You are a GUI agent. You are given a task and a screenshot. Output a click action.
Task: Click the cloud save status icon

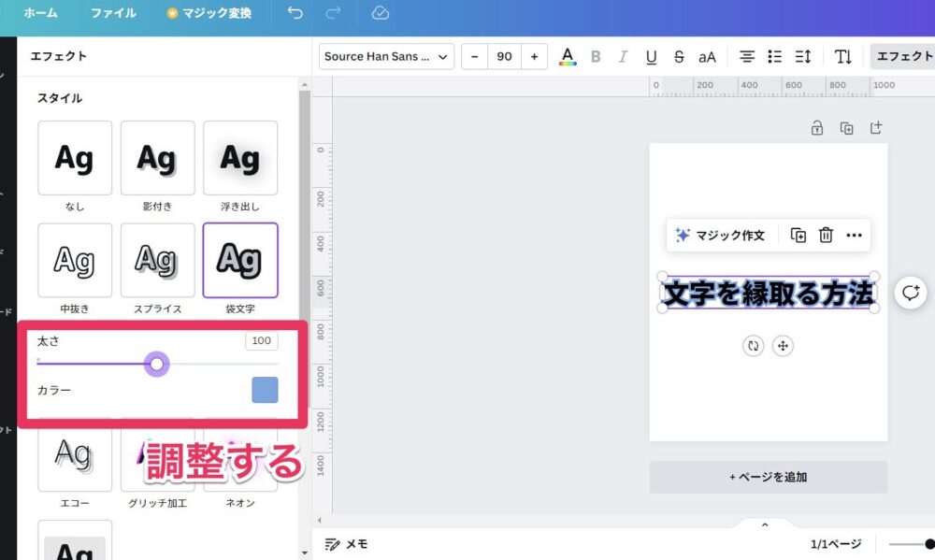(x=380, y=13)
